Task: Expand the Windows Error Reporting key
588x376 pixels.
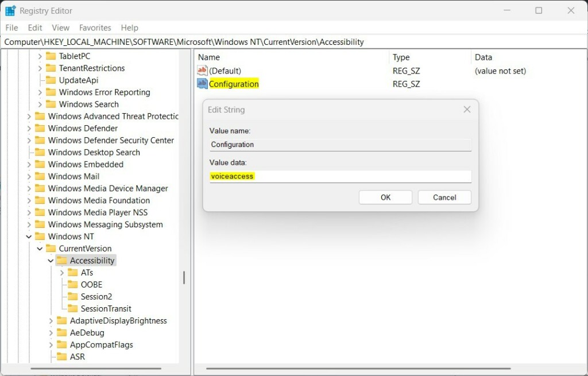Action: (40, 92)
